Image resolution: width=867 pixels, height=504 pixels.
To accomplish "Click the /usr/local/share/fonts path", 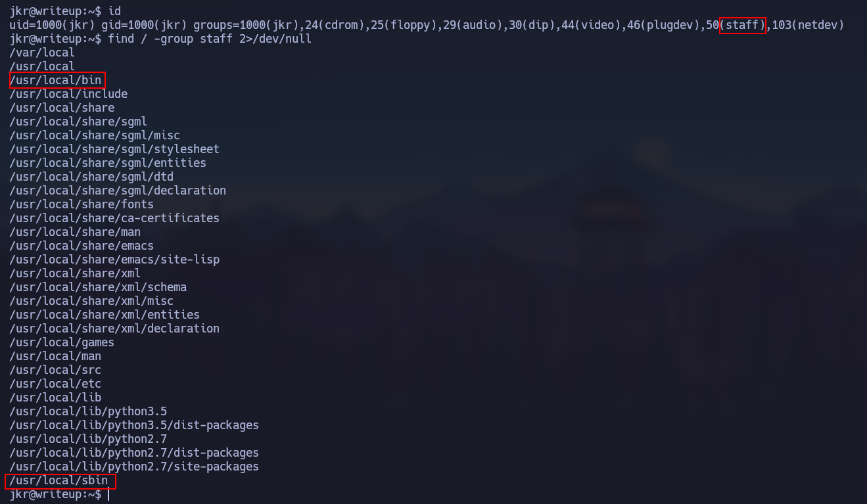I will pyautogui.click(x=82, y=204).
